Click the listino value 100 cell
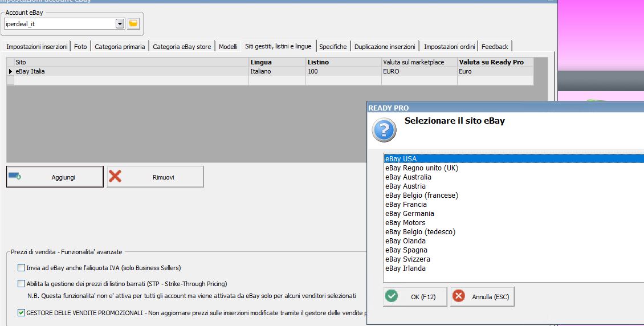644x326 pixels. 344,71
